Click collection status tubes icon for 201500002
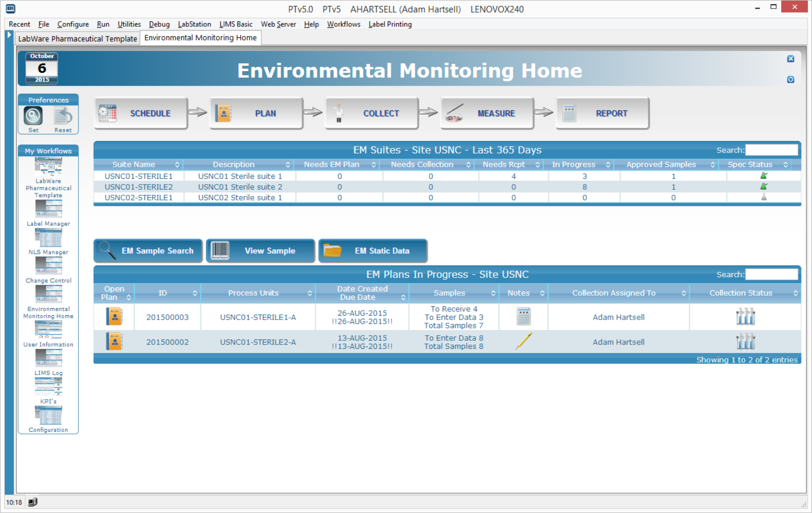Image resolution: width=812 pixels, height=513 pixels. pyautogui.click(x=745, y=341)
